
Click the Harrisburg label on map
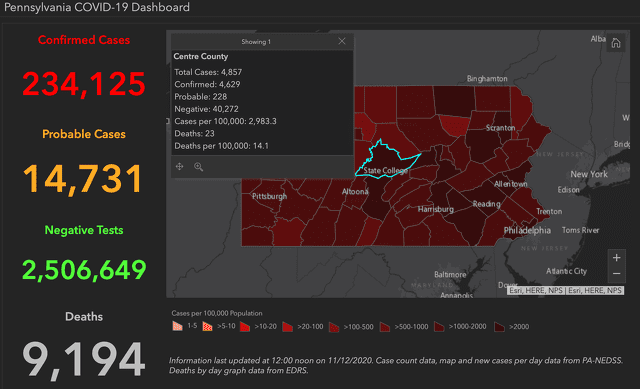point(436,209)
